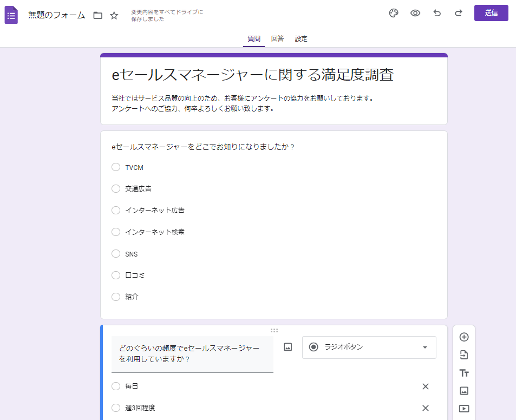Undo the last change
Image resolution: width=516 pixels, height=420 pixels.
pyautogui.click(x=437, y=13)
